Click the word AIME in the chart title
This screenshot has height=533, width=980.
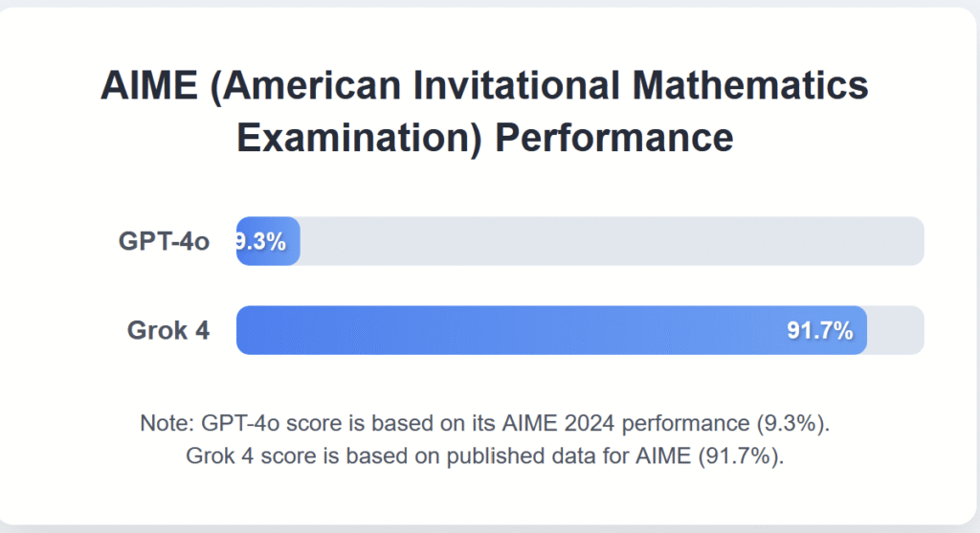[149, 85]
